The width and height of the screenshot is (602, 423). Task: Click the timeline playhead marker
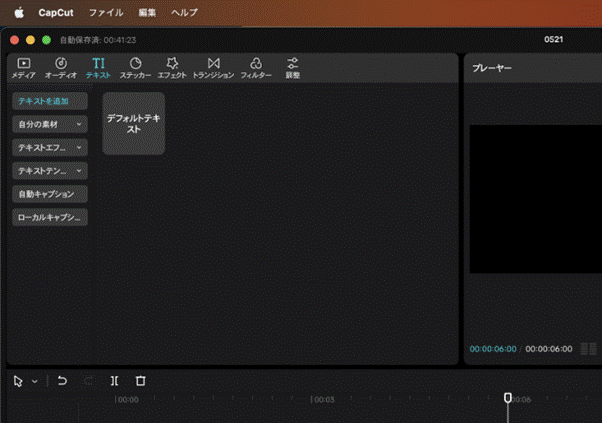[x=508, y=398]
